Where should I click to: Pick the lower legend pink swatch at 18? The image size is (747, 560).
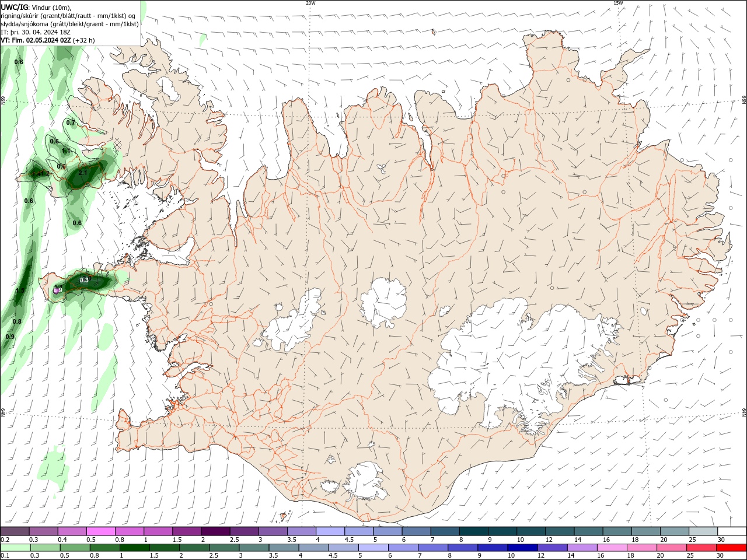641,548
